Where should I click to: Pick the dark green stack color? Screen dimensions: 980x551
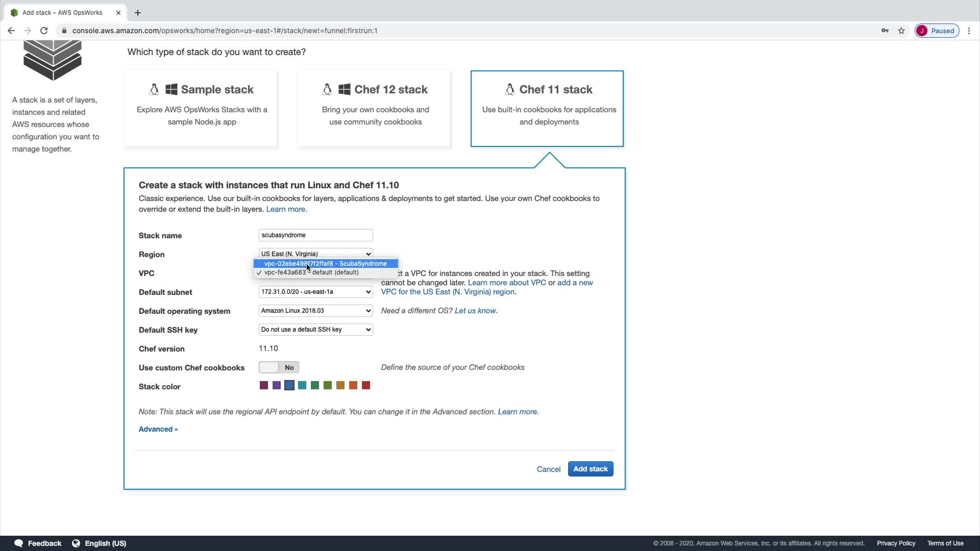pyautogui.click(x=315, y=386)
